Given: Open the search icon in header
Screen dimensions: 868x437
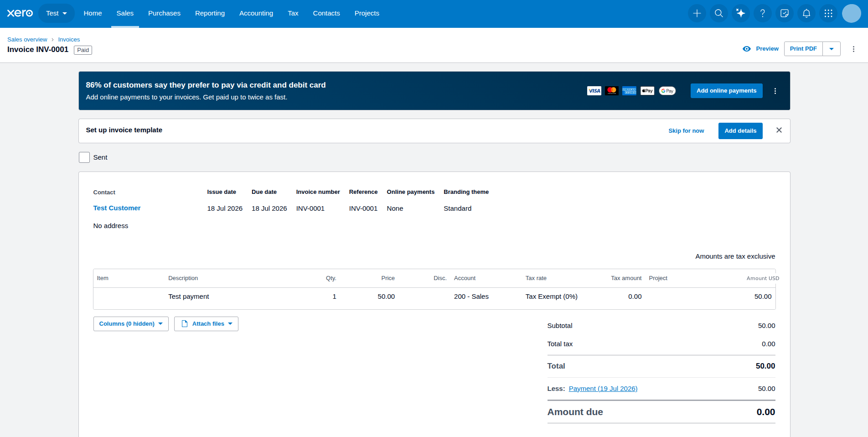Looking at the screenshot, I should click(719, 13).
